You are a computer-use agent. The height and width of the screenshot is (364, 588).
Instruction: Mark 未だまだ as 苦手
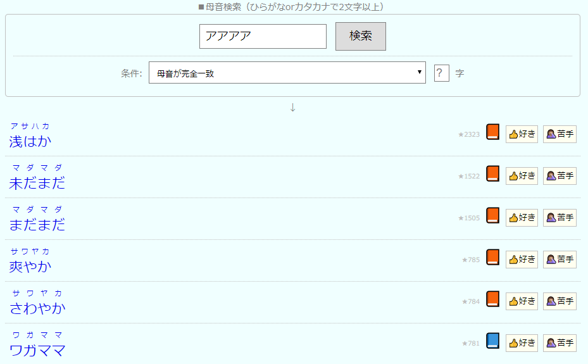tap(560, 176)
